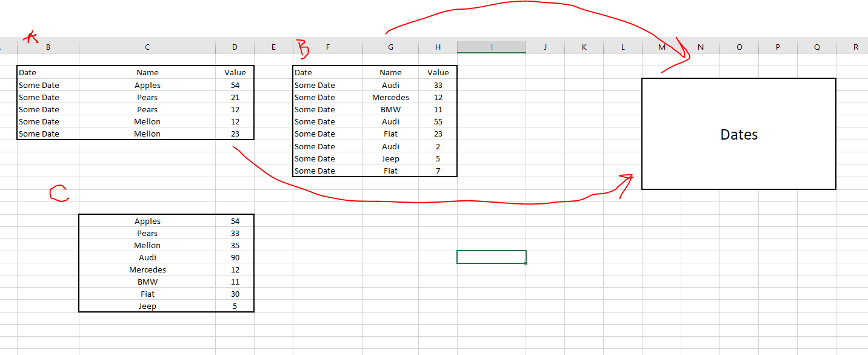The height and width of the screenshot is (355, 868).
Task: Click "Jeep" in the summary table without dates
Action: tap(147, 306)
